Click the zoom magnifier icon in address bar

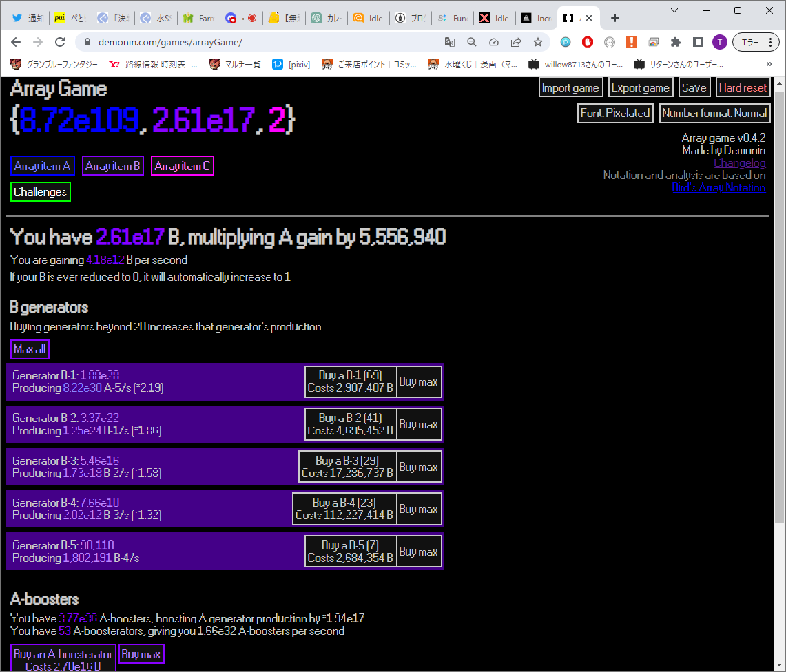pos(472,42)
